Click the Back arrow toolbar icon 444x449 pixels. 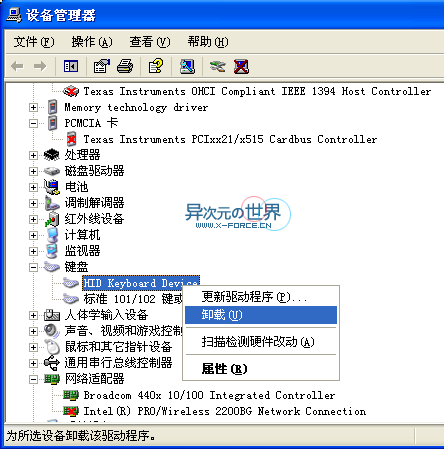pos(17,66)
